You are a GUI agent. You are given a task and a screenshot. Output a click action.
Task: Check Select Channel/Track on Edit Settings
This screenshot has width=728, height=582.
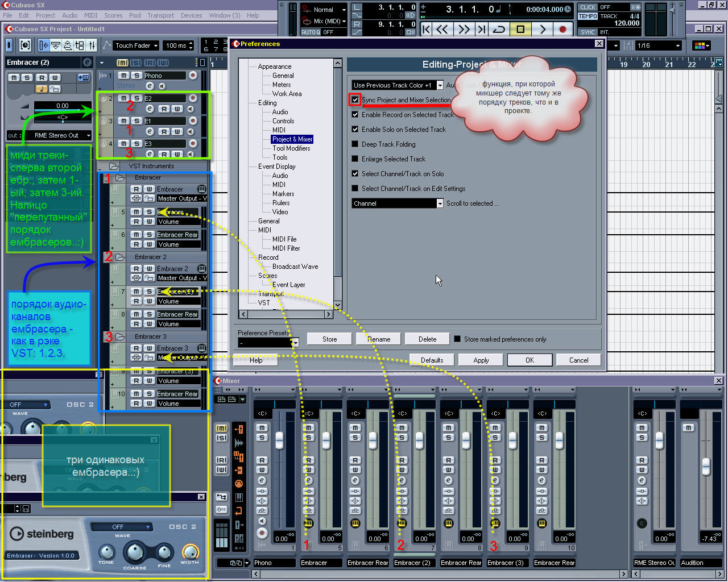[x=355, y=189]
